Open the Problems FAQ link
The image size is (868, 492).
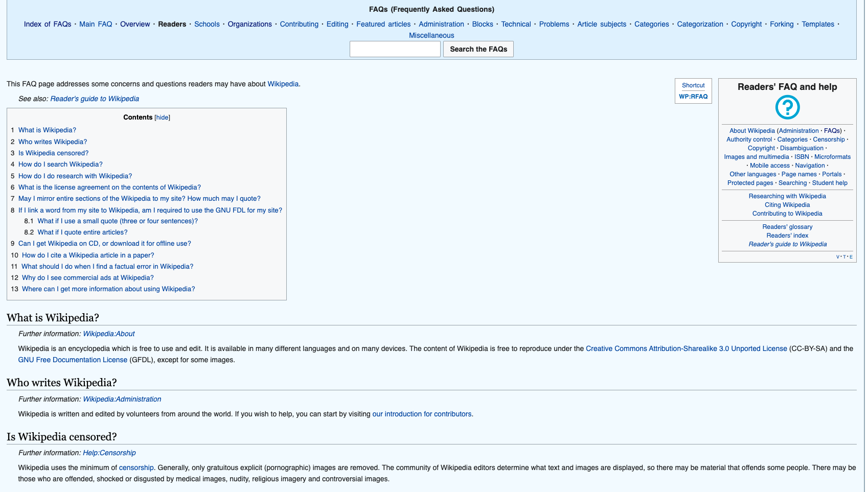coord(554,24)
